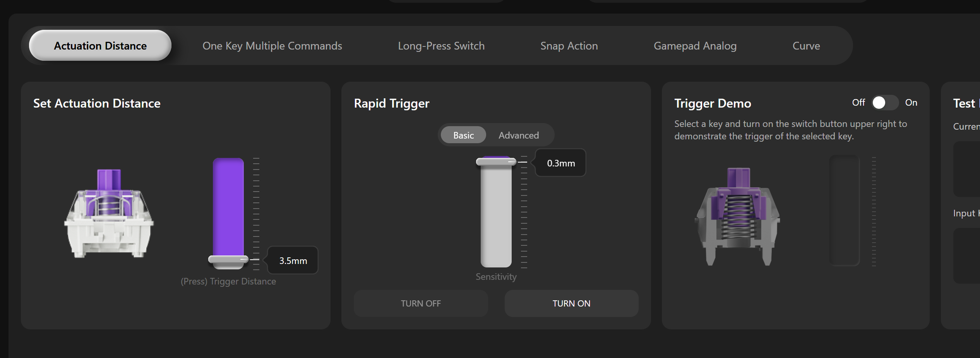Click the Sensitivity slider gray bar
Viewport: 980px width, 358px height.
pos(496,217)
